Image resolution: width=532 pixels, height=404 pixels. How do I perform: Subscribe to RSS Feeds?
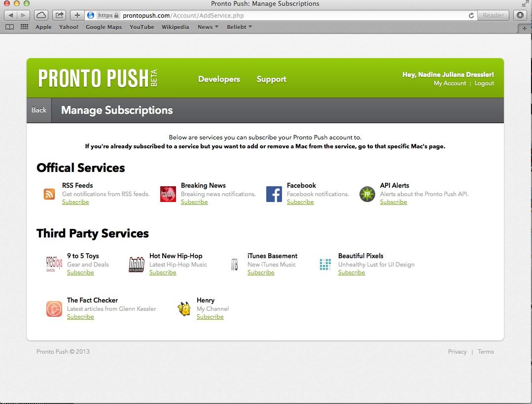75,202
